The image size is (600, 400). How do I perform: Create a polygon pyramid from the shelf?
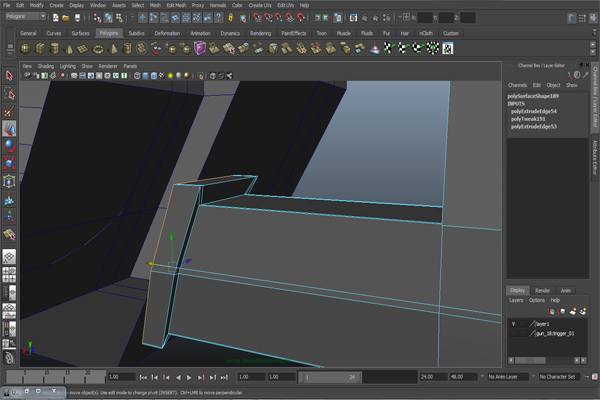click(x=113, y=49)
